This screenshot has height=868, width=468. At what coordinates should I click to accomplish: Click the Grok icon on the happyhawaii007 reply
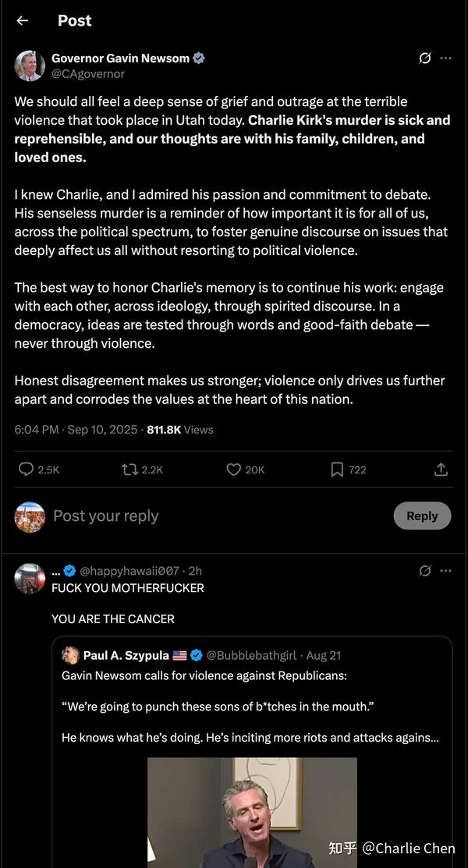point(425,571)
